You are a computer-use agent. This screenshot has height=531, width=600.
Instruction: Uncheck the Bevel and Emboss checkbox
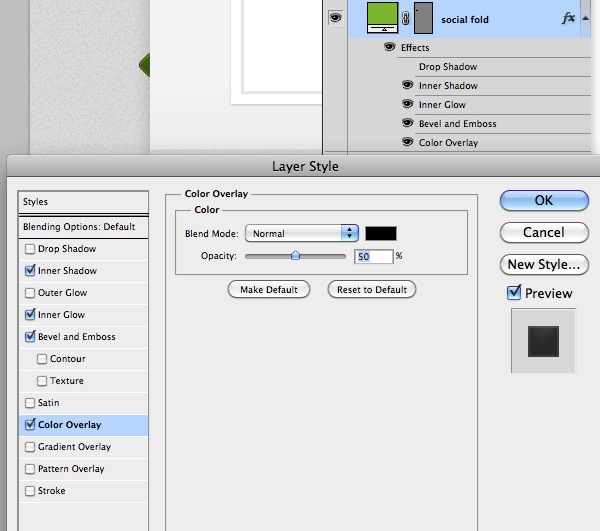(30, 337)
